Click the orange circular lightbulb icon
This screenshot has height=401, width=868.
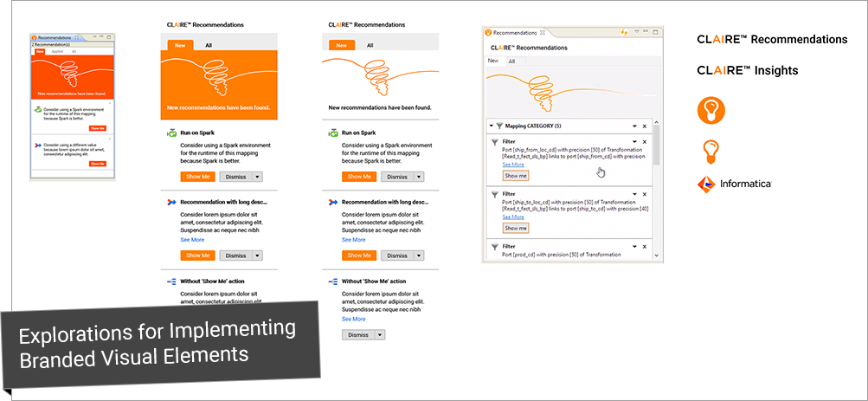[x=711, y=110]
